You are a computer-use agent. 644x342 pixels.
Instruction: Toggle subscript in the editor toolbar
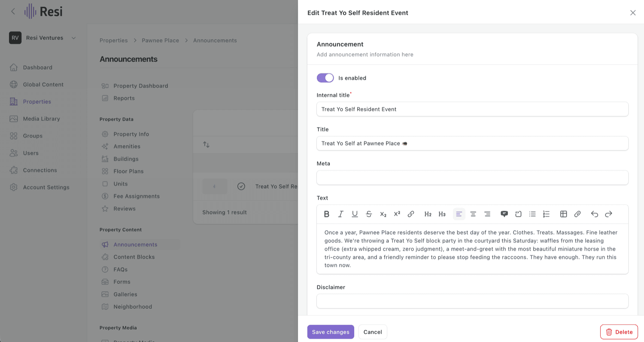tap(383, 214)
